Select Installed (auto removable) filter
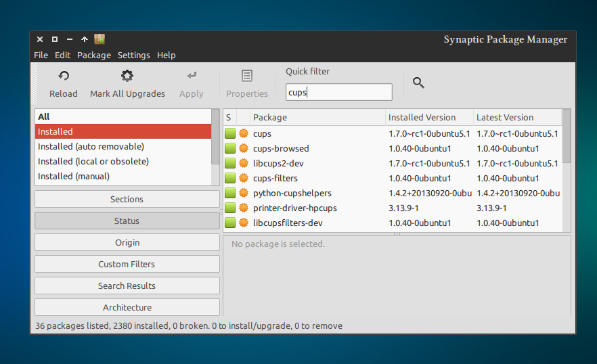This screenshot has width=597, height=364. tap(123, 146)
